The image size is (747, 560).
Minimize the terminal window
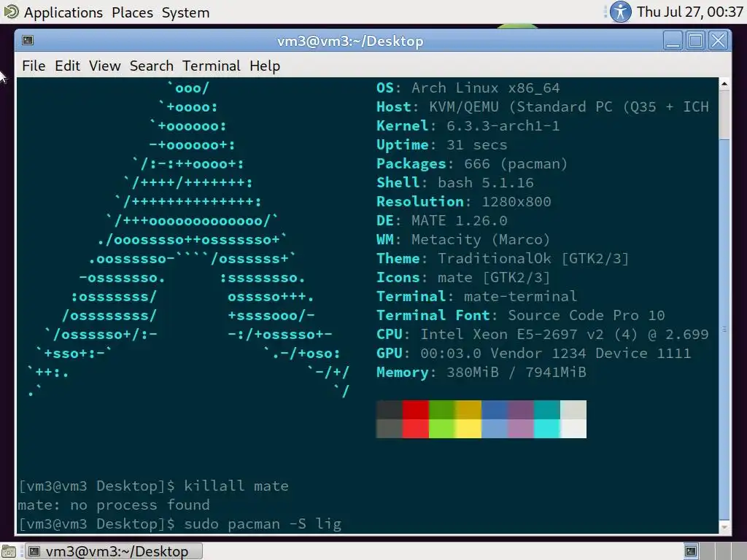pos(673,41)
